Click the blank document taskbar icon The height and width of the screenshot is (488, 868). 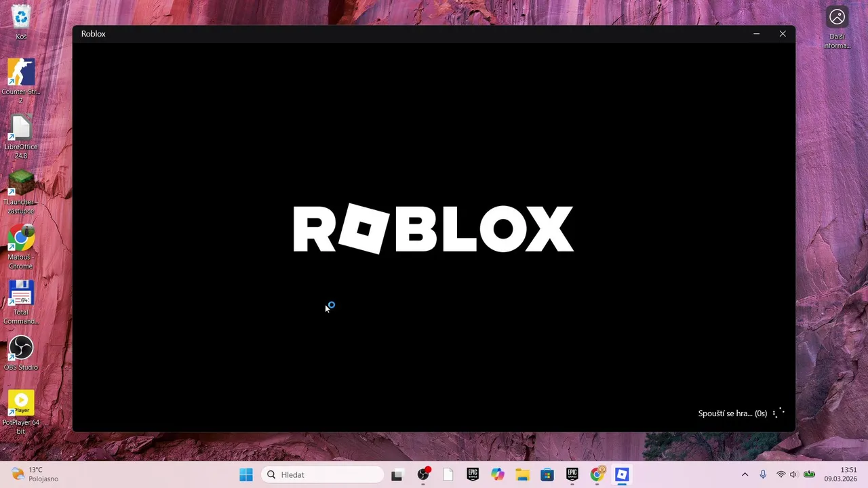pyautogui.click(x=448, y=474)
